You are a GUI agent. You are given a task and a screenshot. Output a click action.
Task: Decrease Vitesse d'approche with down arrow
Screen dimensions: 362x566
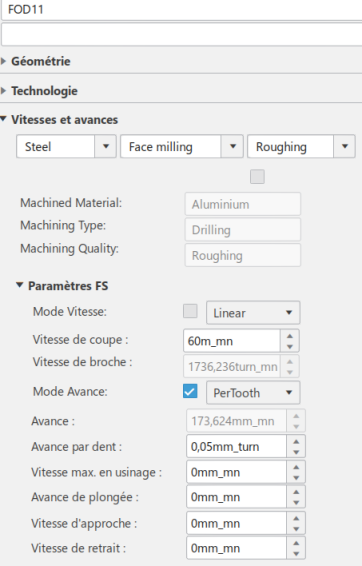pos(296,529)
